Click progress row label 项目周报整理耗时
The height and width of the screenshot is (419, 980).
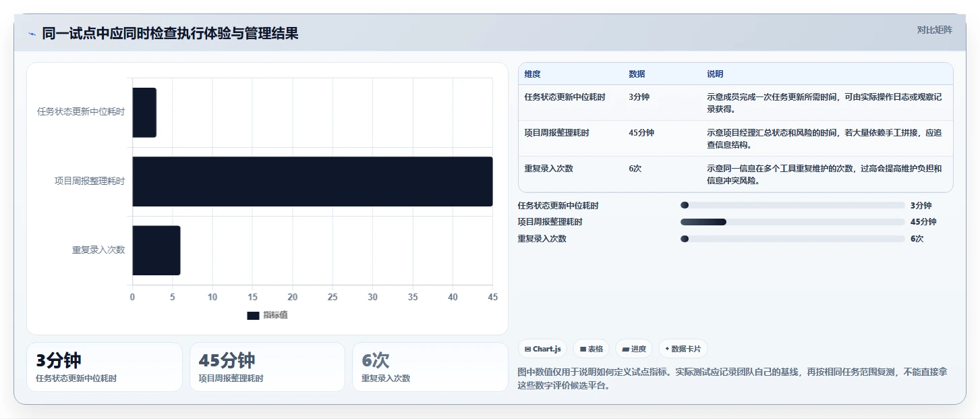(x=550, y=222)
